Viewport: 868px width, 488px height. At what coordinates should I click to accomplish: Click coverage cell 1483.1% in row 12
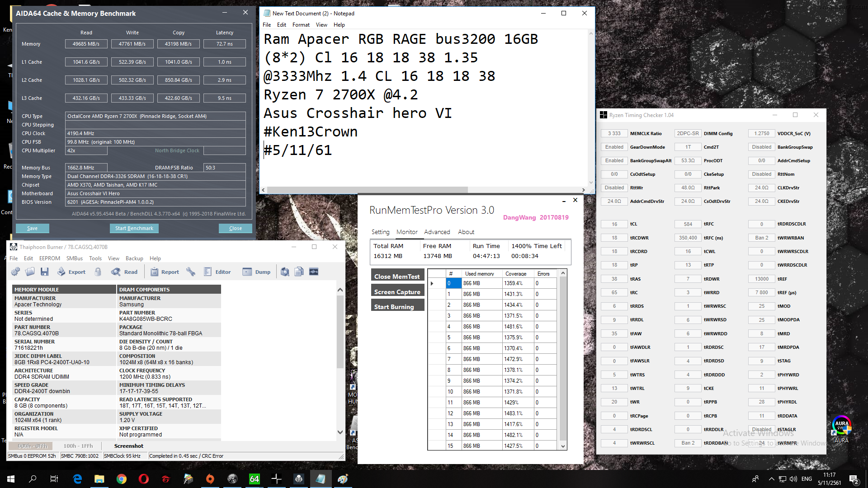pos(518,413)
